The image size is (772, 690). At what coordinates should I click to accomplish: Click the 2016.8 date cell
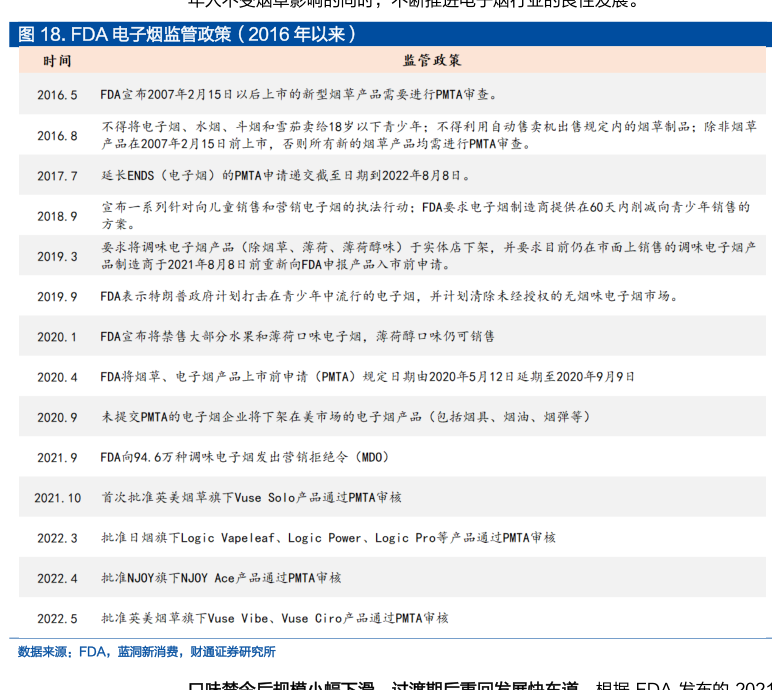pyautogui.click(x=57, y=135)
